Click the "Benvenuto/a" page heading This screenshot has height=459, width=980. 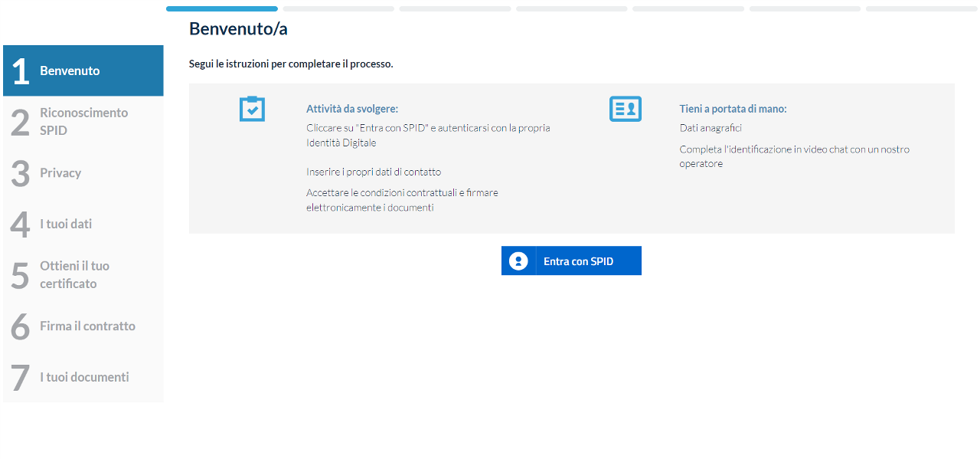point(238,29)
